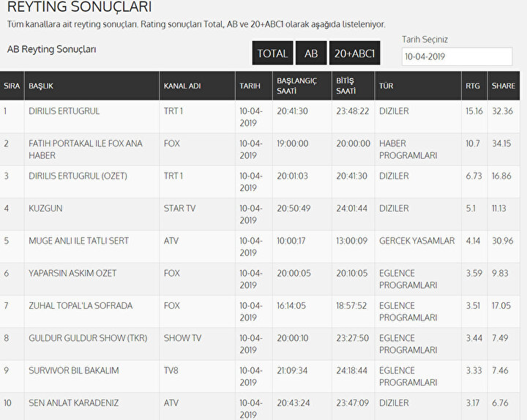Select ZUHAL TOPAL'LA SOFRADA title
Screen dimensions: 527x420
pyautogui.click(x=81, y=306)
